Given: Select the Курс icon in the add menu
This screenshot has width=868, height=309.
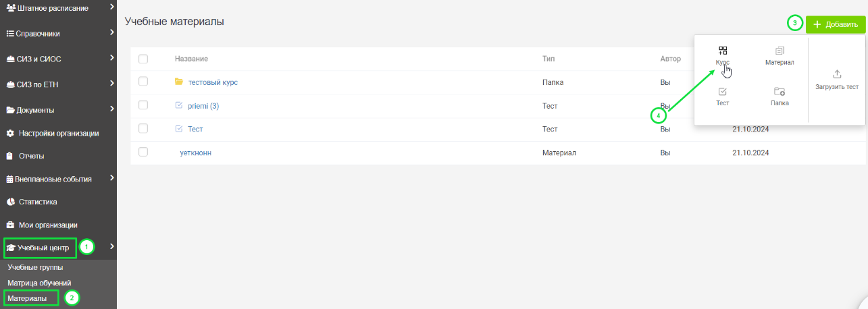Looking at the screenshot, I should pyautogui.click(x=723, y=51).
